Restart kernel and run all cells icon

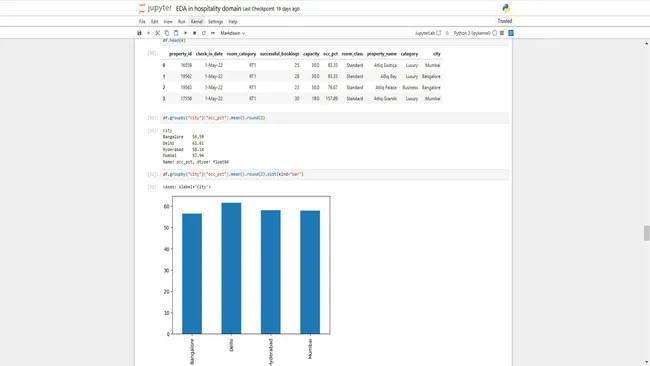coord(213,33)
